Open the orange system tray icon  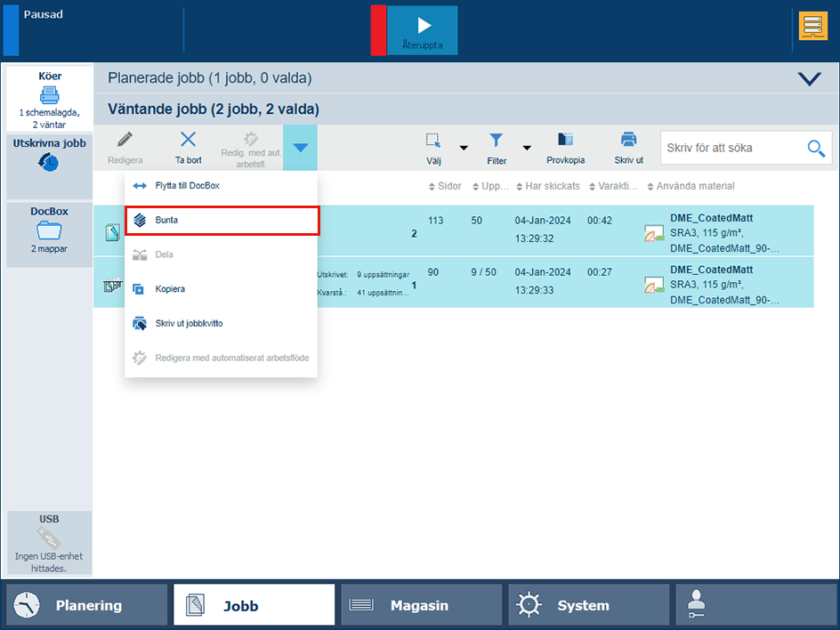[x=812, y=26]
